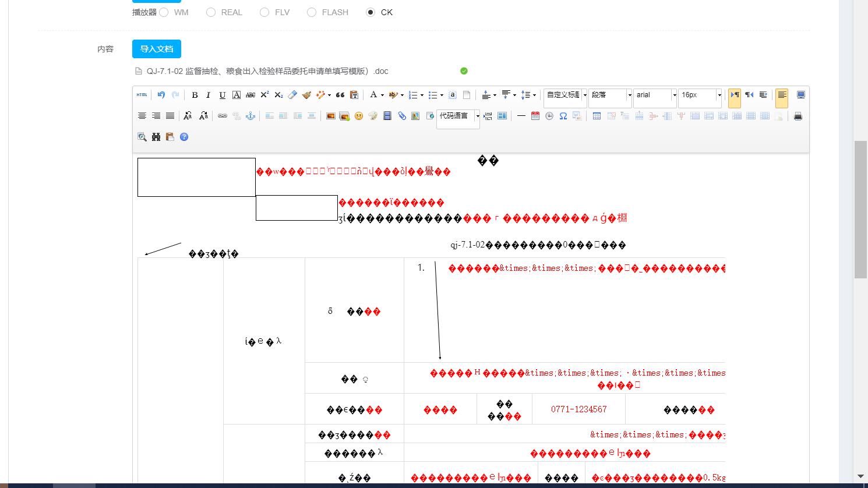Open search and replace (binoculars)
The width and height of the screenshot is (868, 488).
coord(156,137)
